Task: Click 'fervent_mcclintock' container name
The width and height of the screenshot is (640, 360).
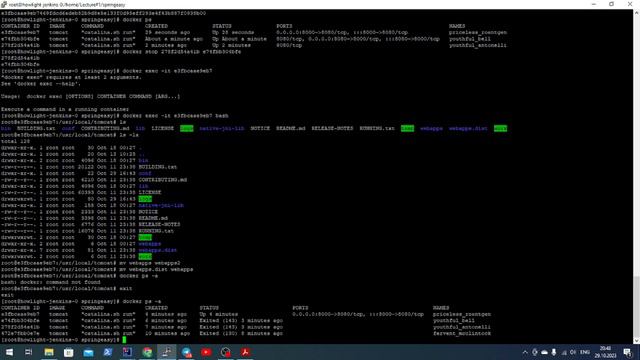Action: pyautogui.click(x=462, y=333)
